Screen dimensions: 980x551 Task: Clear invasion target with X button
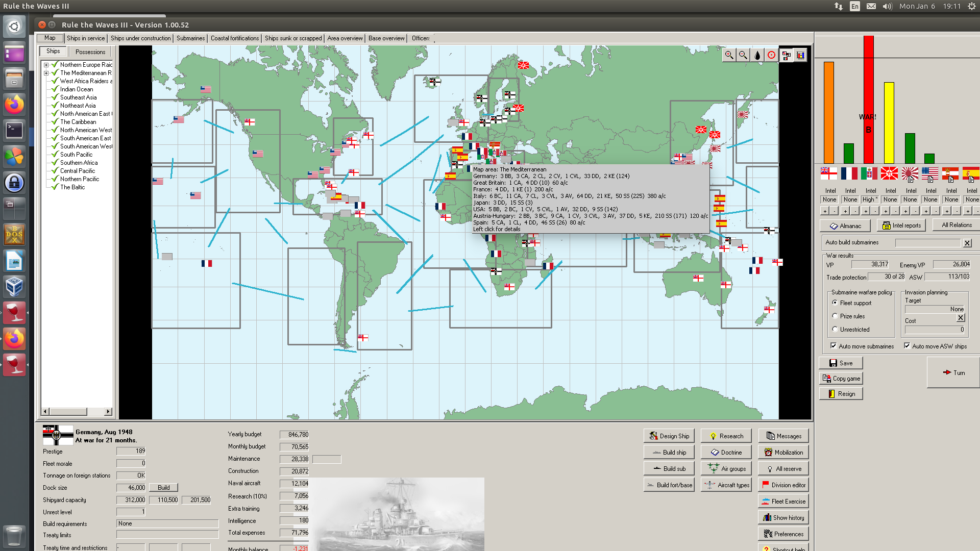[961, 318]
